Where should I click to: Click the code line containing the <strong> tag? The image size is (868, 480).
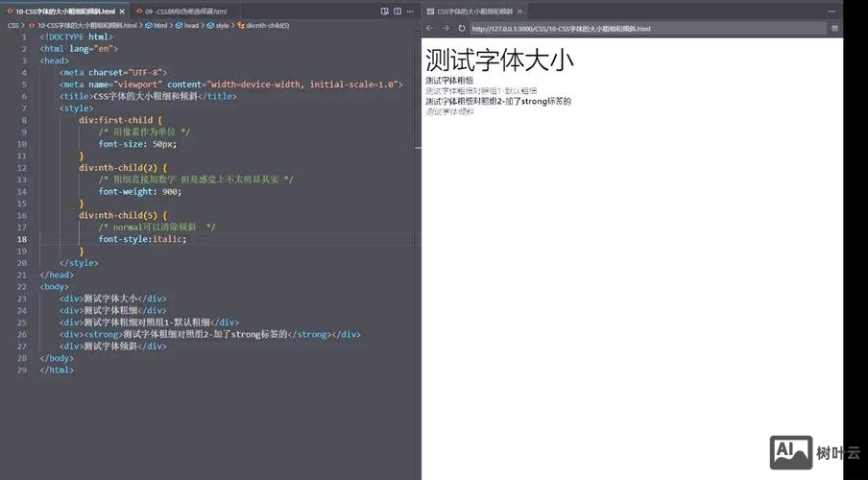(x=210, y=334)
